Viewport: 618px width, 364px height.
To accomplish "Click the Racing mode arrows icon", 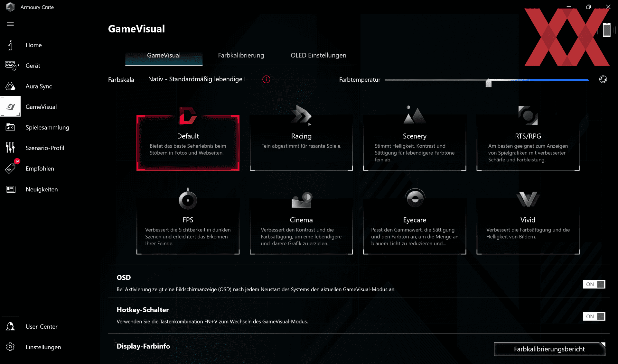I will tap(301, 115).
